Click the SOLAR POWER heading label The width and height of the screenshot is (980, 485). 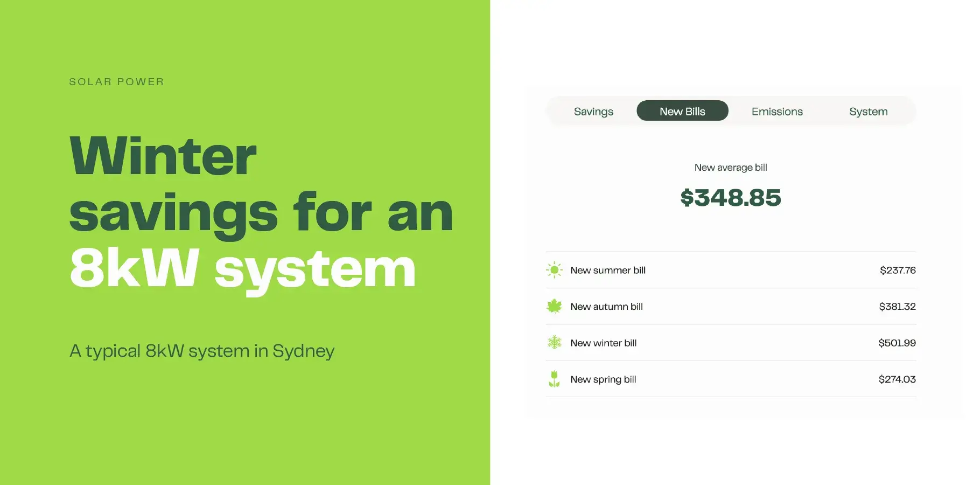pyautogui.click(x=116, y=81)
